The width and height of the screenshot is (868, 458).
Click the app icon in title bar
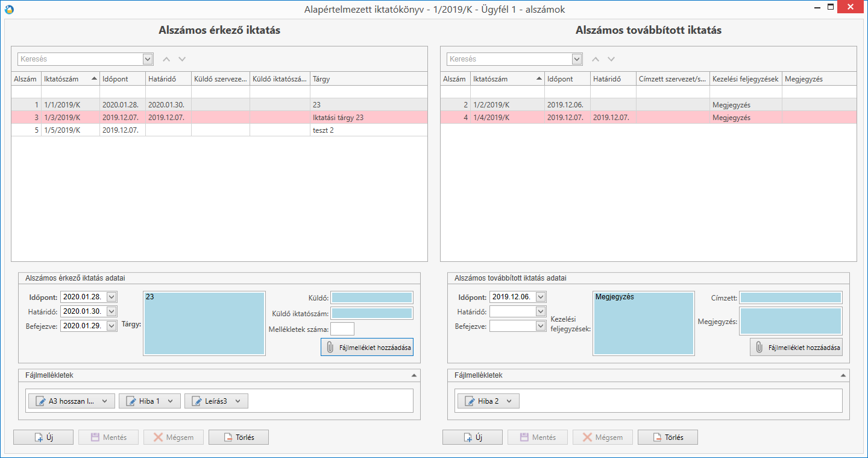(x=8, y=9)
